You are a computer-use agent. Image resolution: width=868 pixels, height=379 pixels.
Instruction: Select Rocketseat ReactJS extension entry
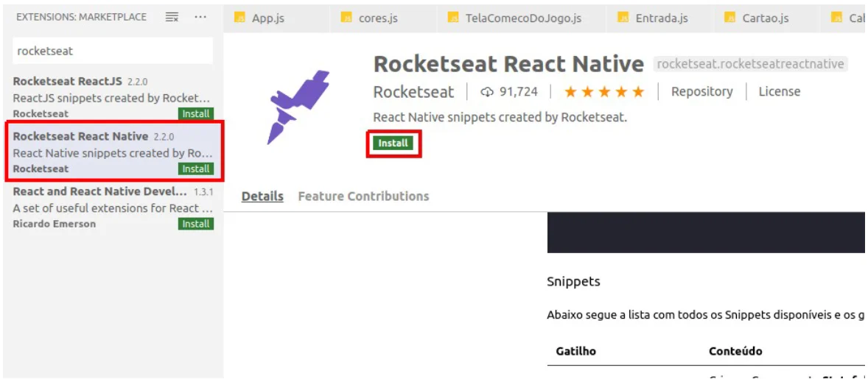(113, 97)
